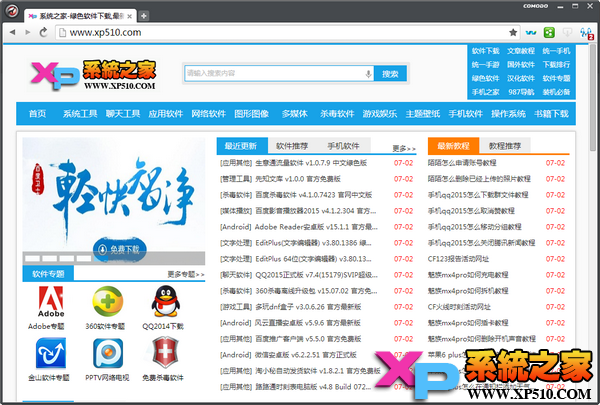Open the 多媒体 navigation item
The width and height of the screenshot is (600, 405).
tap(295, 114)
